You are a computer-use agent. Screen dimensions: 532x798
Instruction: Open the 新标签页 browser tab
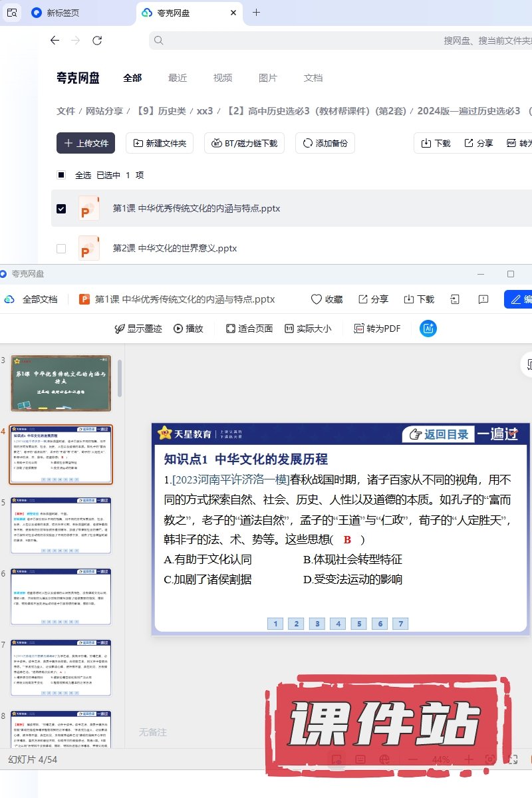pos(63,13)
